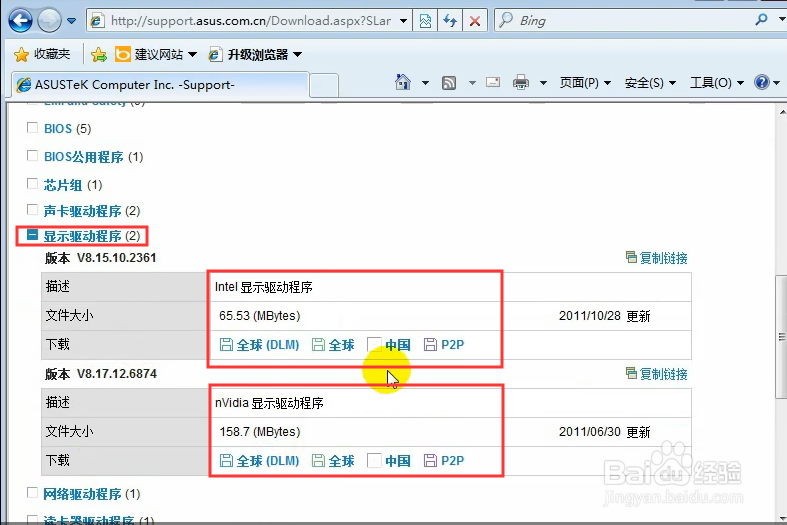Select the ASUSTeK Computer Inc. -Support- tab
The width and height of the screenshot is (787, 525).
pos(160,85)
